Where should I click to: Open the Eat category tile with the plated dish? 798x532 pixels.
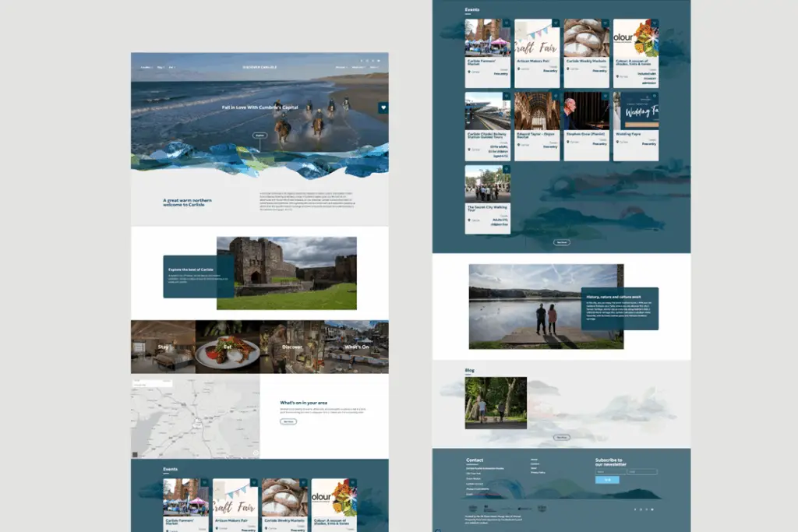tap(228, 347)
